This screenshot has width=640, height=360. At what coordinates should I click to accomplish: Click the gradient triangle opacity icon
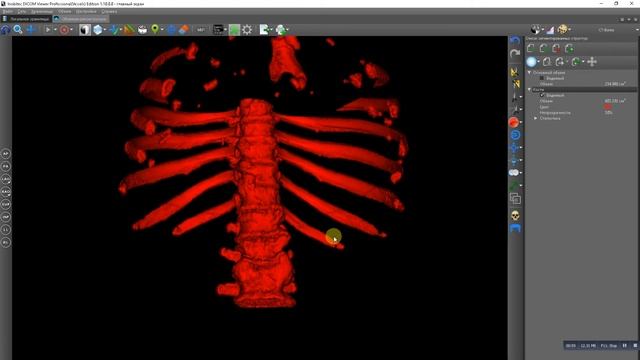click(x=550, y=29)
